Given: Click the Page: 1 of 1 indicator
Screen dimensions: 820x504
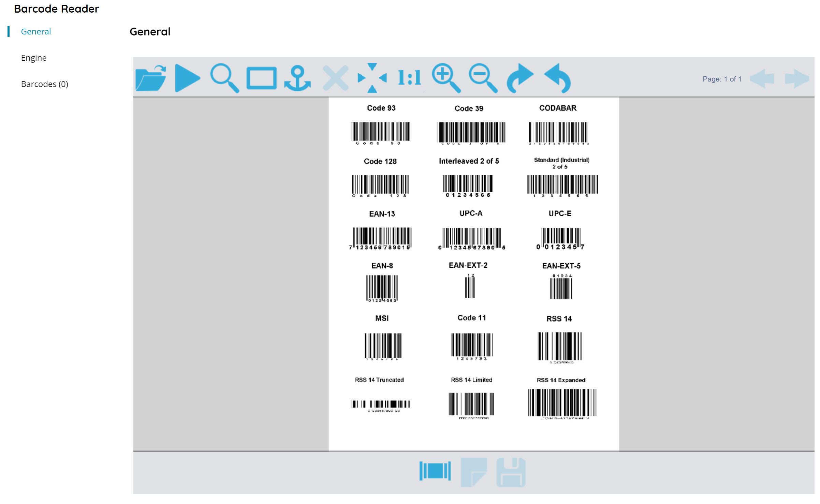Looking at the screenshot, I should pyautogui.click(x=722, y=79).
